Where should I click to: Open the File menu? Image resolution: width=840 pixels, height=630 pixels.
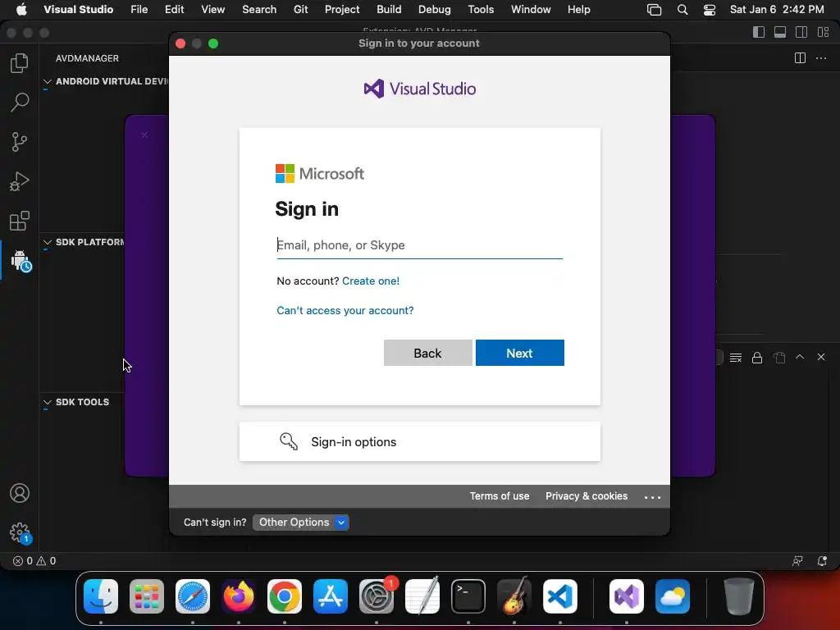[139, 10]
